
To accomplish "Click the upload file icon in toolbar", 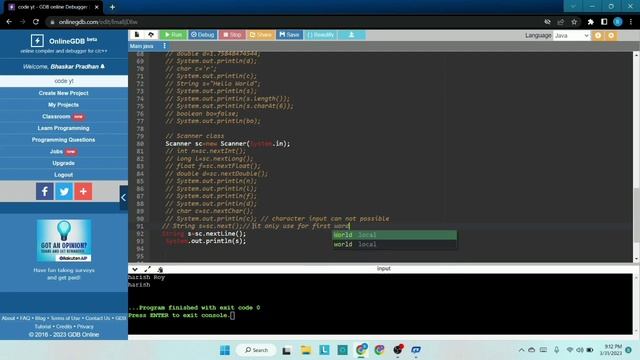I will (x=151, y=35).
